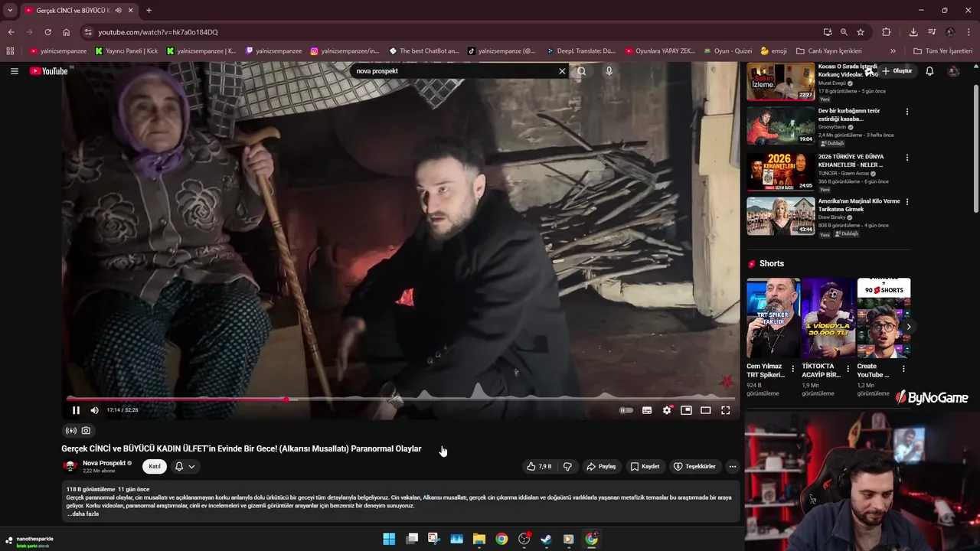Open the YouTube hamburger guide menu

(14, 71)
